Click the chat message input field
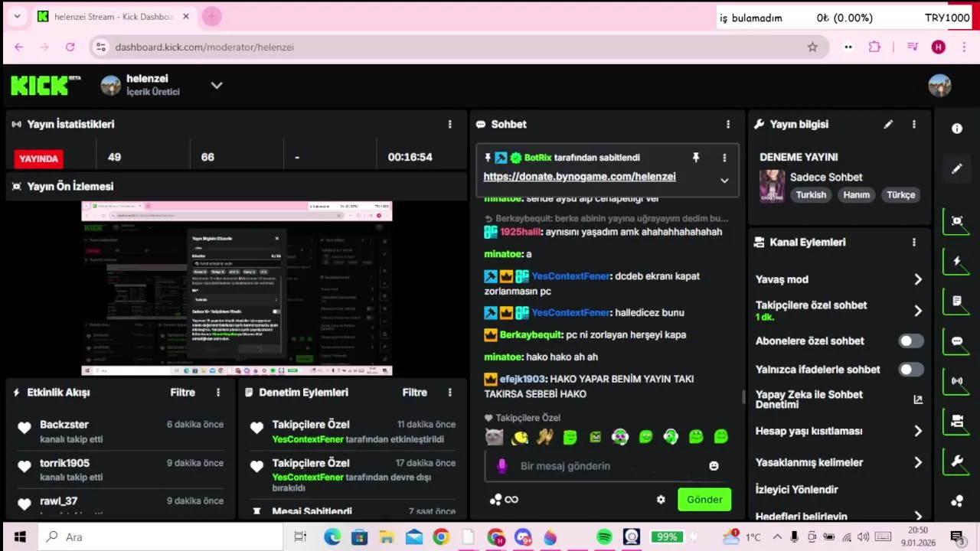980x551 pixels. 609,466
